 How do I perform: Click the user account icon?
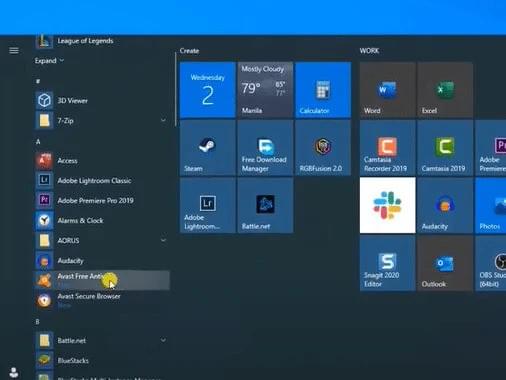(x=14, y=372)
